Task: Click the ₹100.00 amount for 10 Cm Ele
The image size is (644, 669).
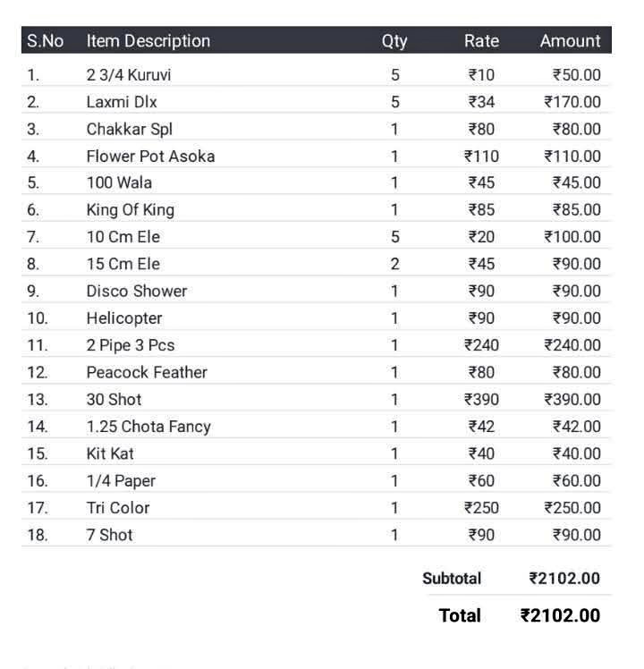Action: coord(572,237)
